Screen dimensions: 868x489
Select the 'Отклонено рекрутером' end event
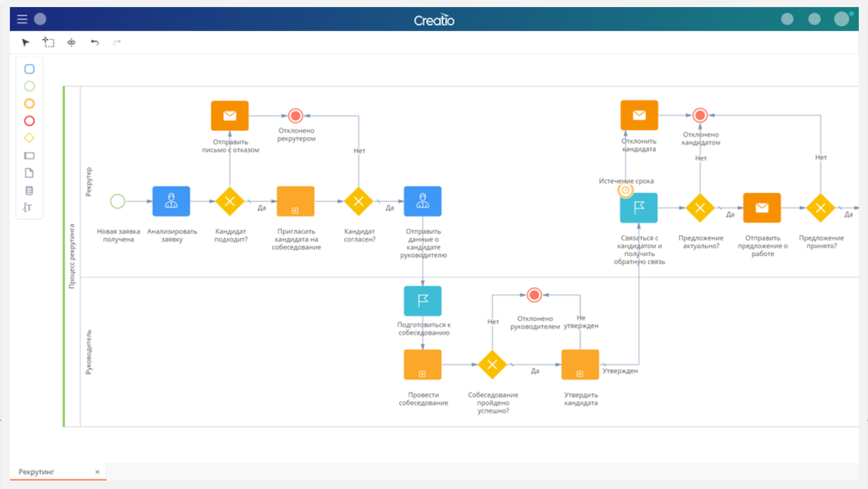(x=295, y=116)
